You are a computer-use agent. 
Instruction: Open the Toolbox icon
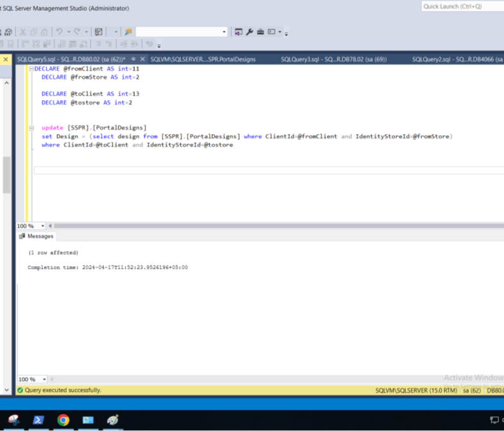pos(261,32)
